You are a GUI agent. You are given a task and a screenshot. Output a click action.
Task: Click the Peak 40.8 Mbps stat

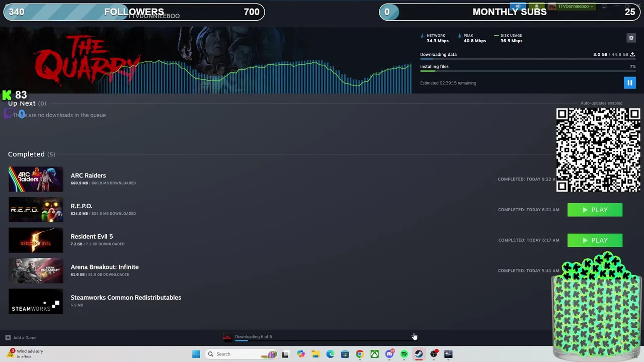472,38
